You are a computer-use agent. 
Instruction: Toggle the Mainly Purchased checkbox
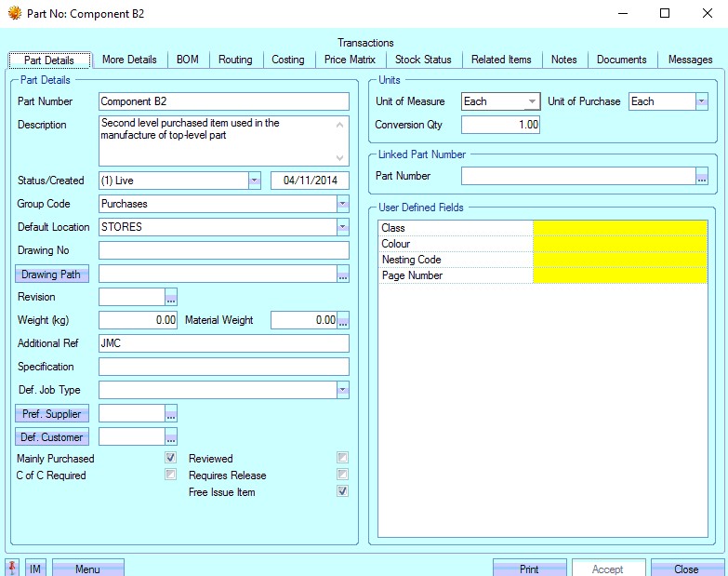pyautogui.click(x=170, y=458)
